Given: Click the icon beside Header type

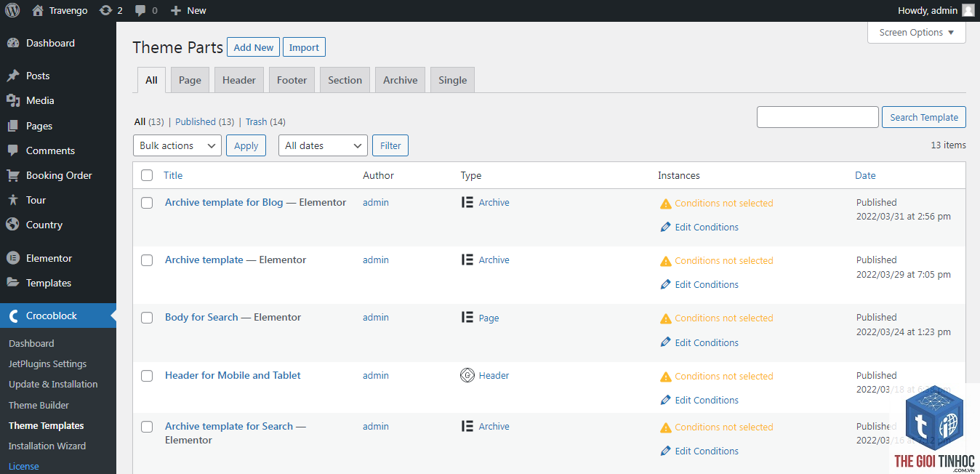Looking at the screenshot, I should click(x=467, y=375).
